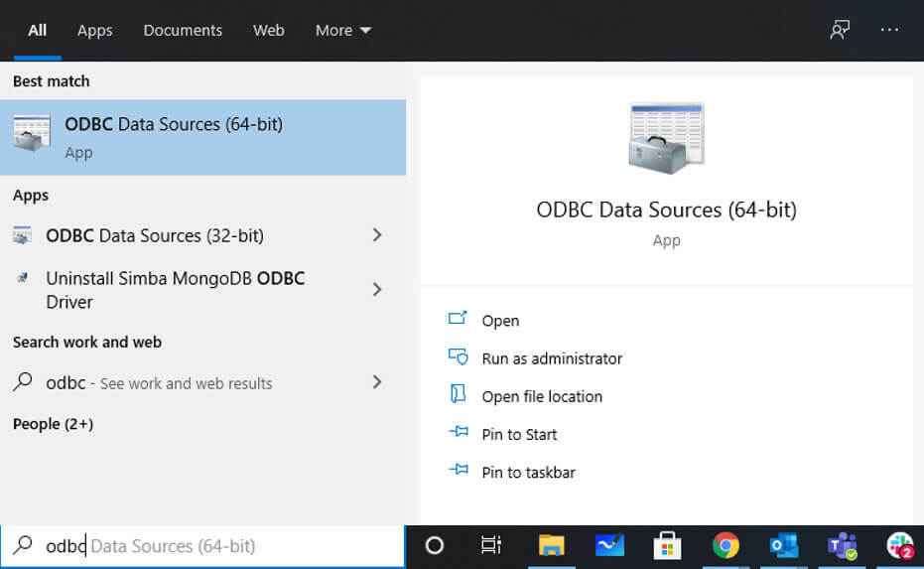This screenshot has height=569, width=924.
Task: Open Cortana from the taskbar circle
Action: (x=435, y=546)
